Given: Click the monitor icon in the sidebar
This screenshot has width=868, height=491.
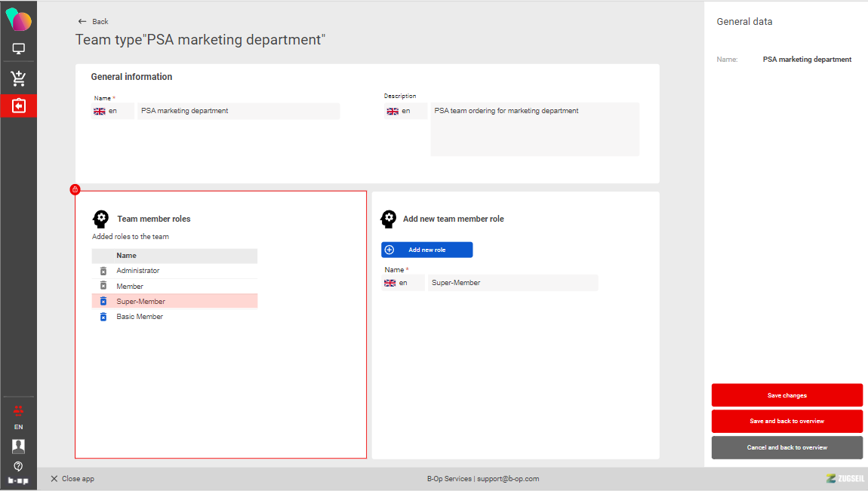Looking at the screenshot, I should pyautogui.click(x=18, y=49).
